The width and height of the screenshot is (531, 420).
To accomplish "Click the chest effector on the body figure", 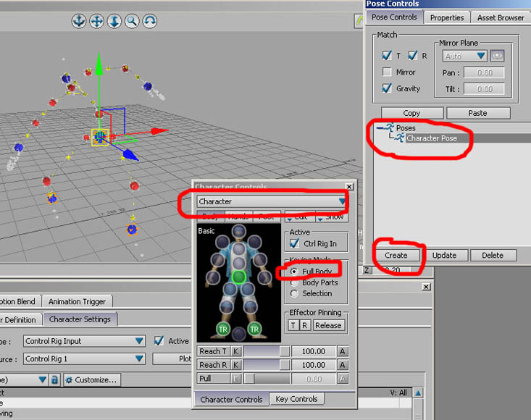I will (x=239, y=249).
